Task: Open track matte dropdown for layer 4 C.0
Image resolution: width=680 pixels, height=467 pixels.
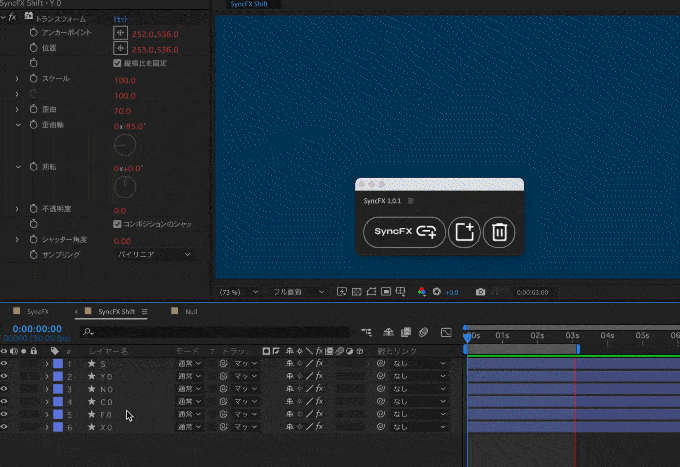Action: coord(246,402)
